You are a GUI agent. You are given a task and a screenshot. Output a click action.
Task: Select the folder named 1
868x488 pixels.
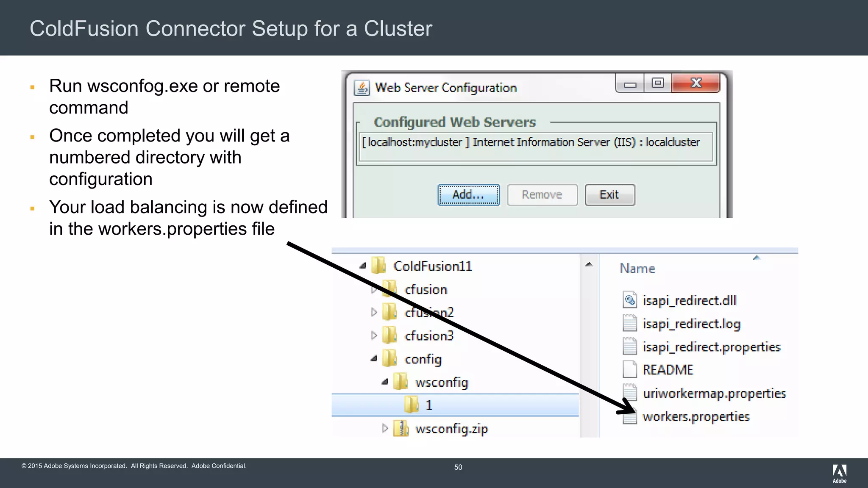(x=455, y=405)
